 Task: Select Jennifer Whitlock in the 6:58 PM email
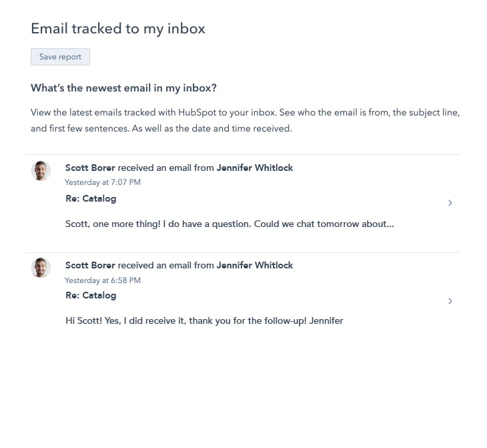(x=255, y=266)
